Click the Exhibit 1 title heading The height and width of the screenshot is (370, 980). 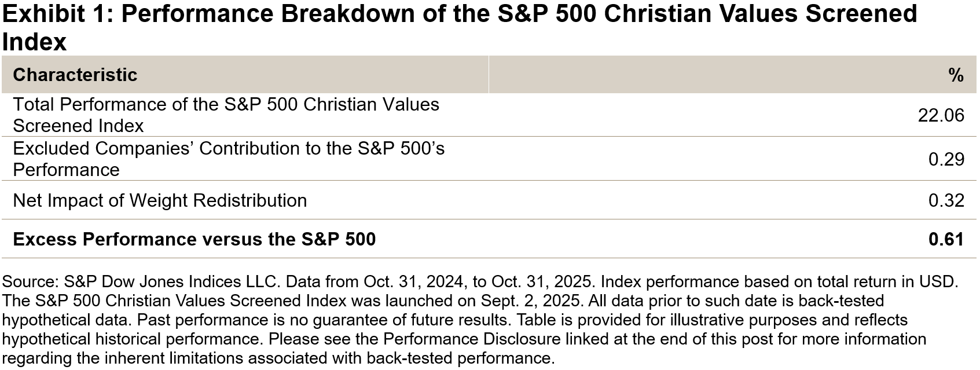point(459,27)
